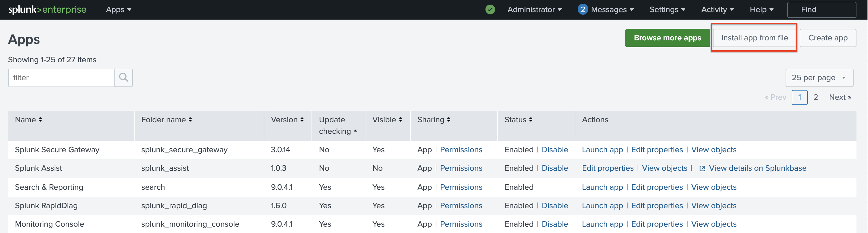The height and width of the screenshot is (233, 868).
Task: Open the Activity menu
Action: coord(717,10)
